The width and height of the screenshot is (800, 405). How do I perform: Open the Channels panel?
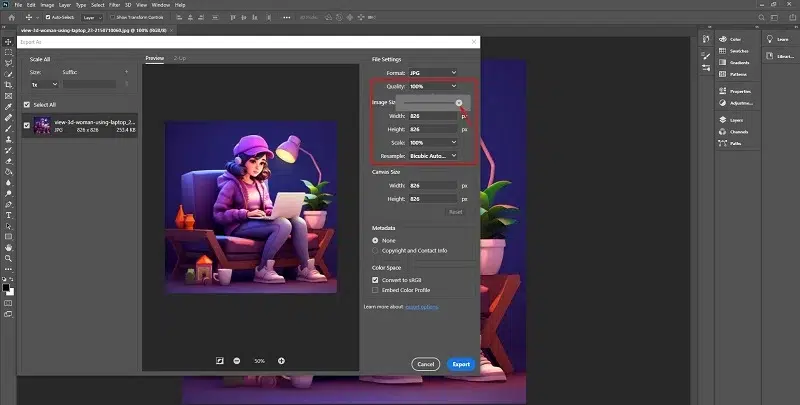click(x=733, y=132)
